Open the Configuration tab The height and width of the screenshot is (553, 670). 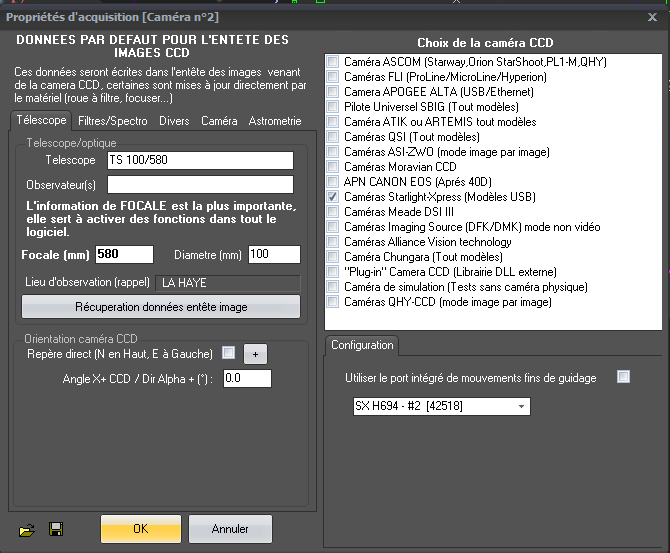(362, 345)
